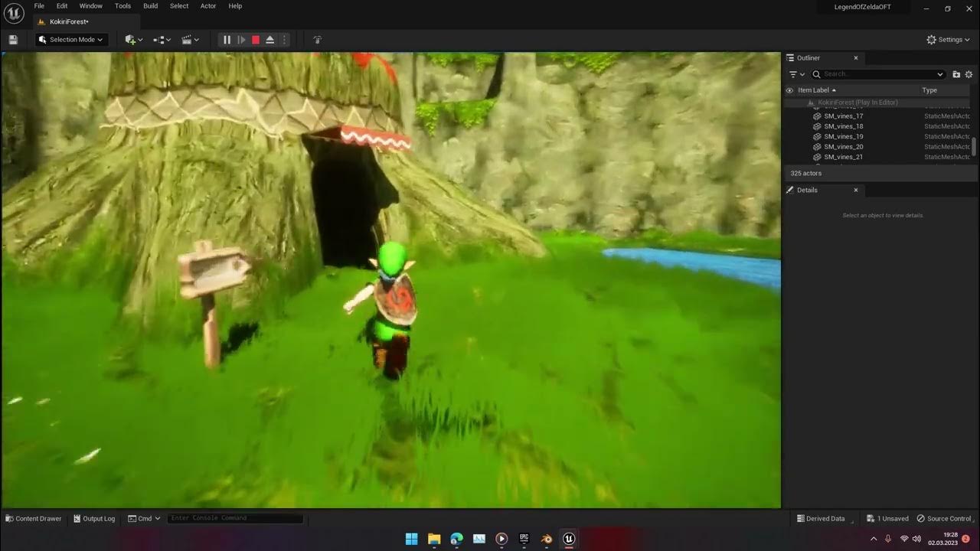This screenshot has height=551, width=980.
Task: Open Blender from the taskbar
Action: [546, 539]
